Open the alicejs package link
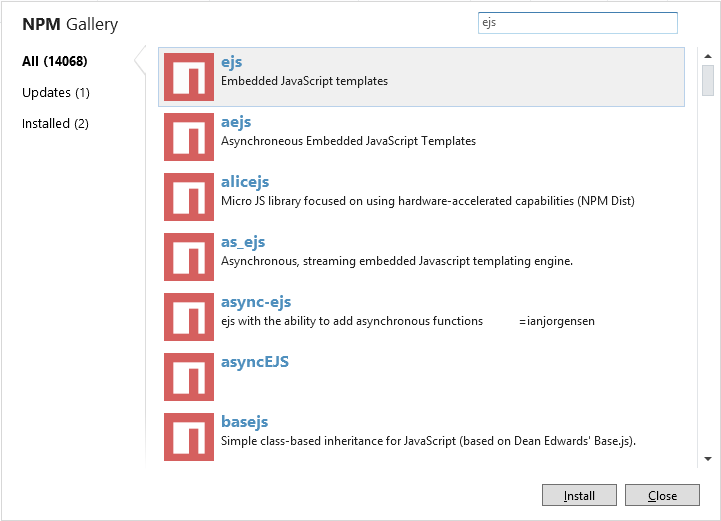The width and height of the screenshot is (721, 521). click(245, 182)
